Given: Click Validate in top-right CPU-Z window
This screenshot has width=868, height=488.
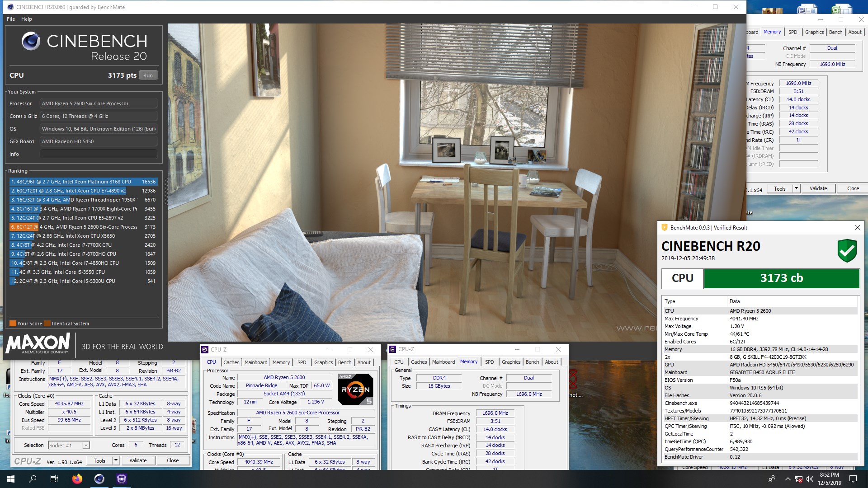Looking at the screenshot, I should click(818, 188).
